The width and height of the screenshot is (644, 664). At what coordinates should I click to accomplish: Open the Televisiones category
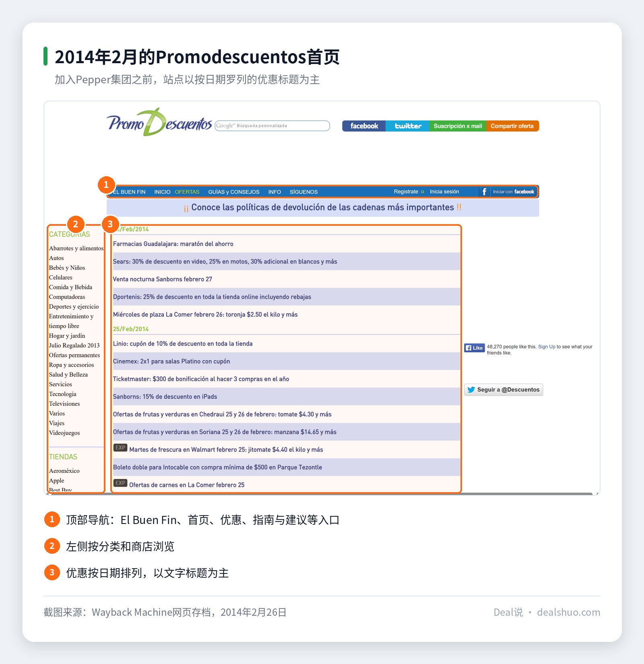click(x=64, y=404)
